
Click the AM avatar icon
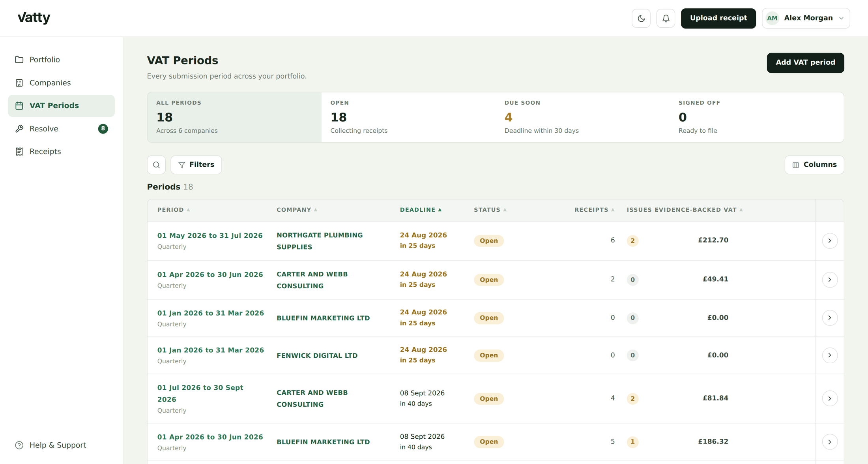click(772, 18)
